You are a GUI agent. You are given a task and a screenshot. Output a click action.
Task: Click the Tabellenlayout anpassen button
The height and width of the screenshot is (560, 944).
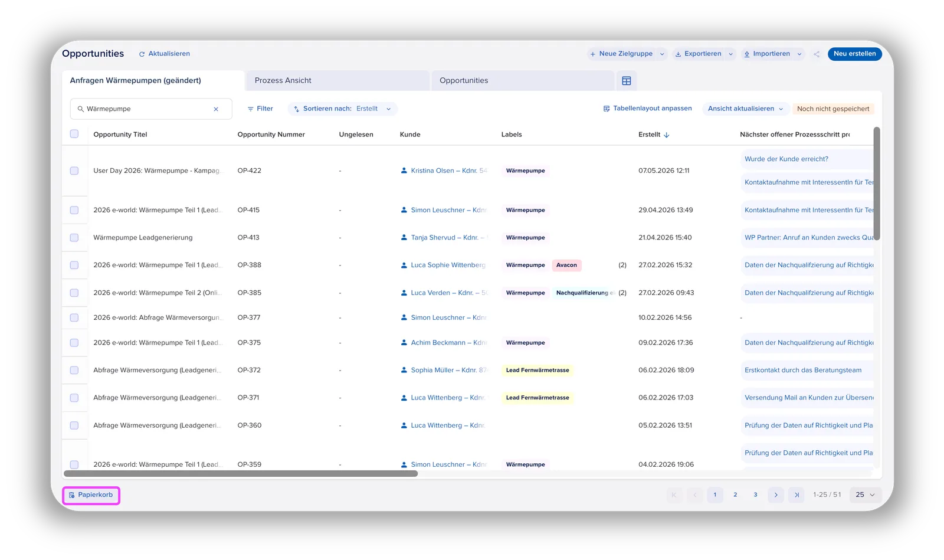[647, 109]
